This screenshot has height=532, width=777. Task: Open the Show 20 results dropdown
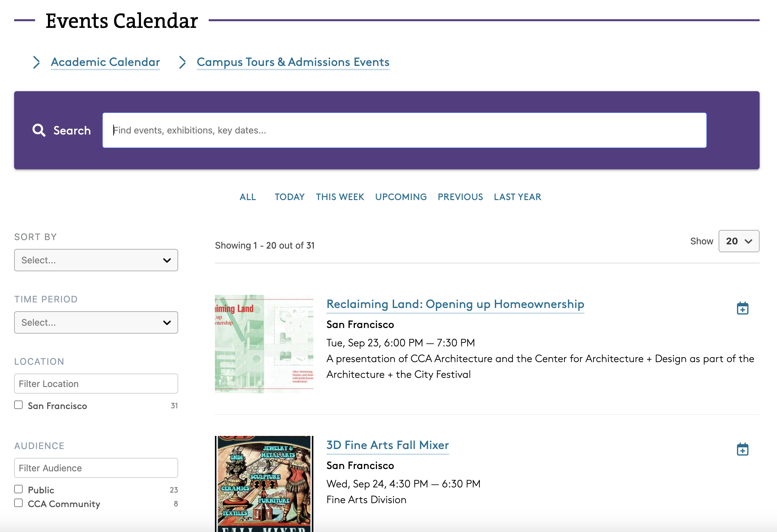coord(739,241)
